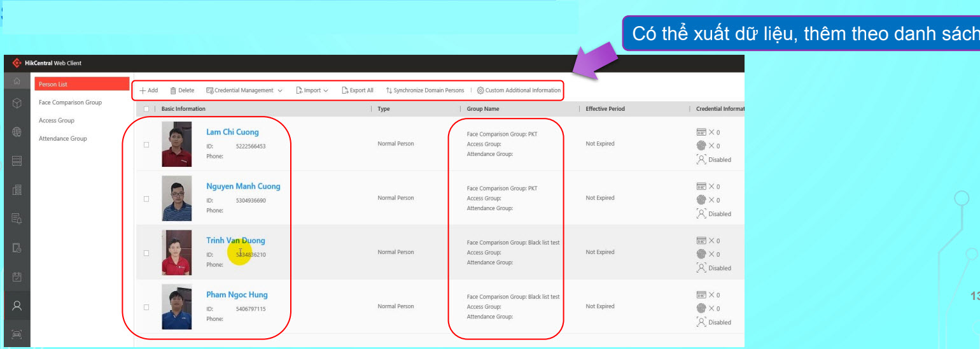Go to Attendance Group section
The image size is (980, 349).
63,138
